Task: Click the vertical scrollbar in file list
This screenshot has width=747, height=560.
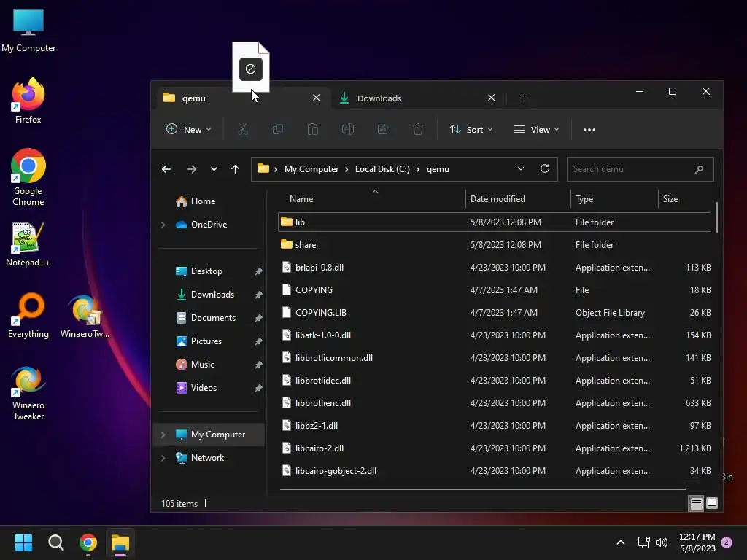Action: click(717, 217)
